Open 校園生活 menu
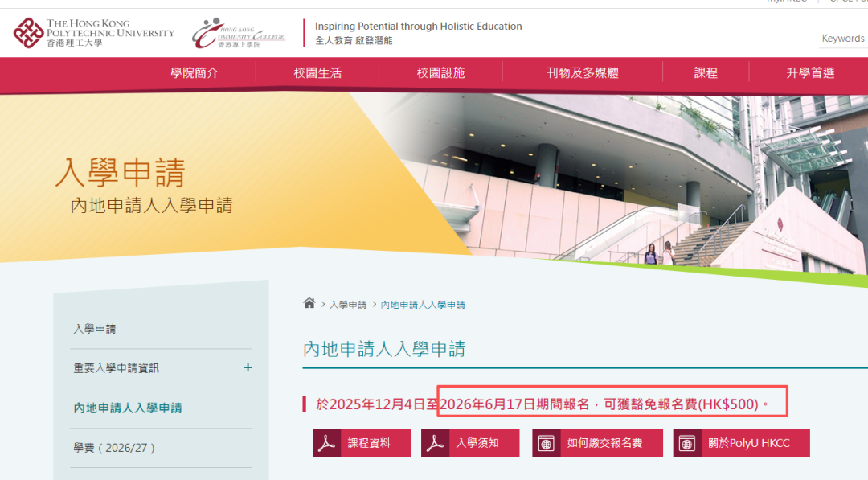The height and width of the screenshot is (480, 868). [x=317, y=72]
